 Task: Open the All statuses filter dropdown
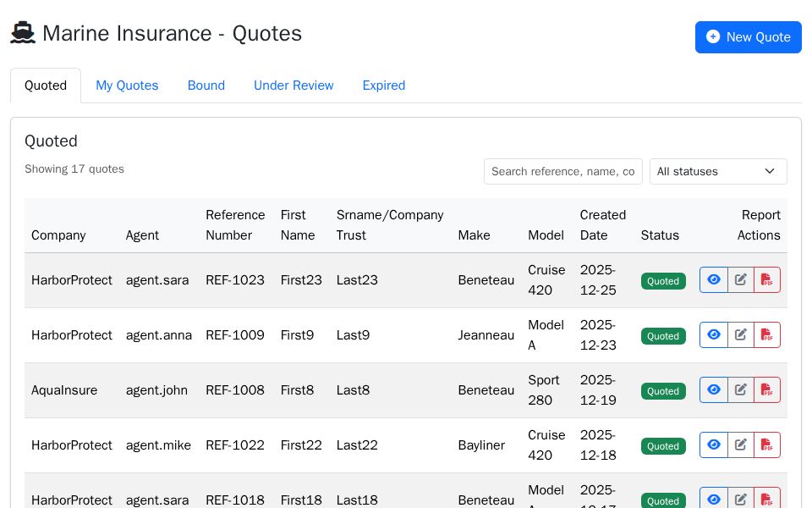point(718,171)
